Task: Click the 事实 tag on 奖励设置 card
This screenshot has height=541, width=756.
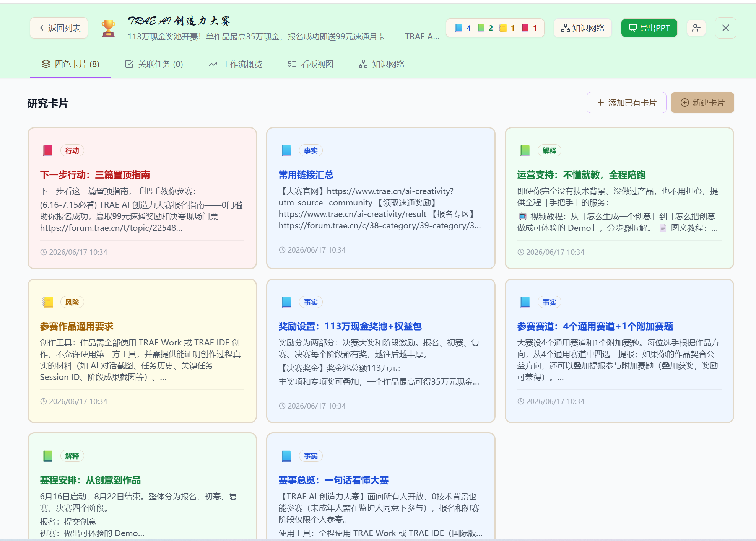Action: [x=311, y=302]
